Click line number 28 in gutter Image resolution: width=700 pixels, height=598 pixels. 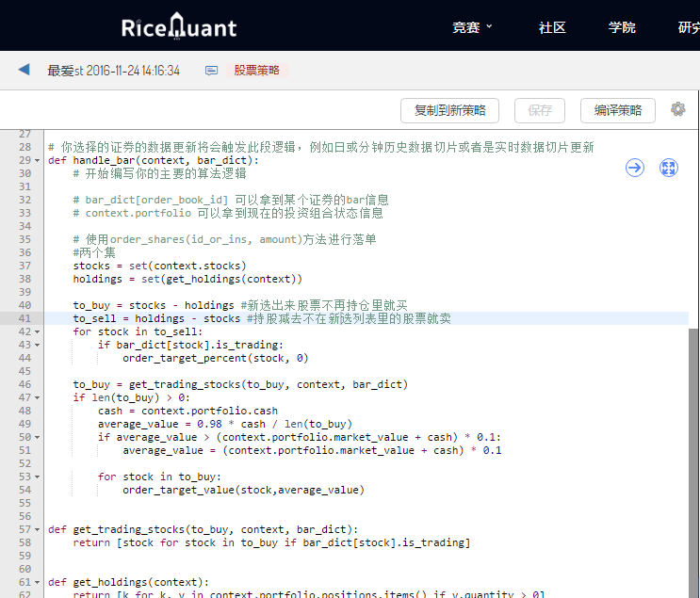coord(25,147)
